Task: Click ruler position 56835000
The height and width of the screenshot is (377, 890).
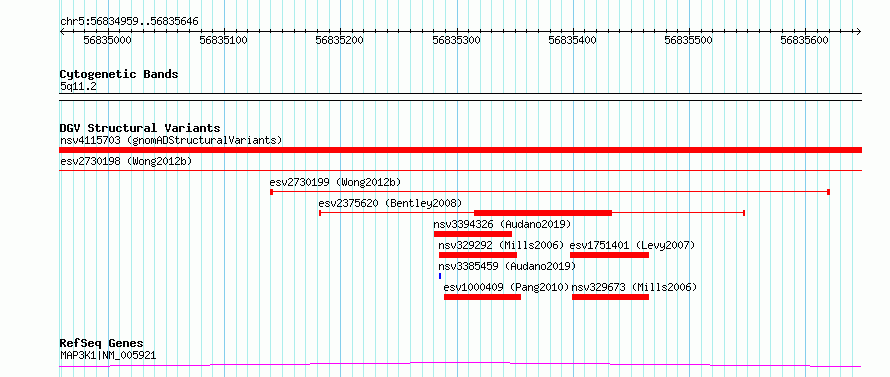Action: pos(107,40)
